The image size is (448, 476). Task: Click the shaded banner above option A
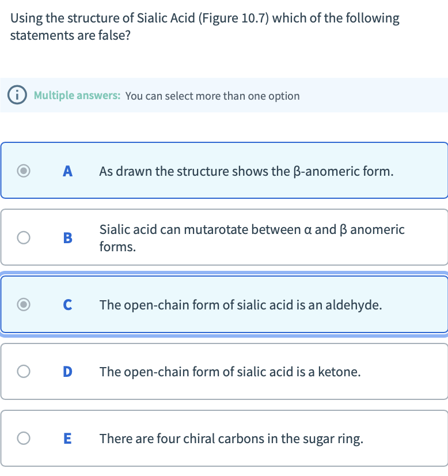(224, 95)
